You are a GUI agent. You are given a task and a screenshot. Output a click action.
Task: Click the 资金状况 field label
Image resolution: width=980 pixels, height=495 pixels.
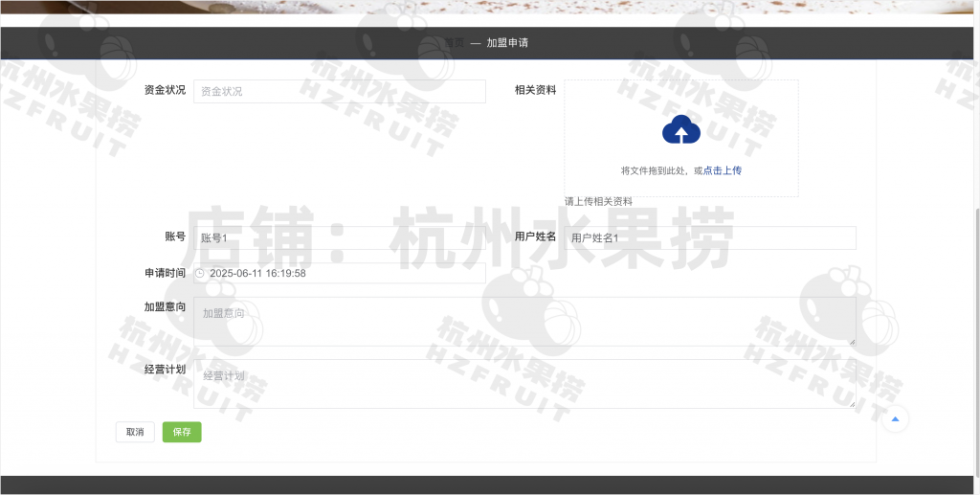(165, 90)
